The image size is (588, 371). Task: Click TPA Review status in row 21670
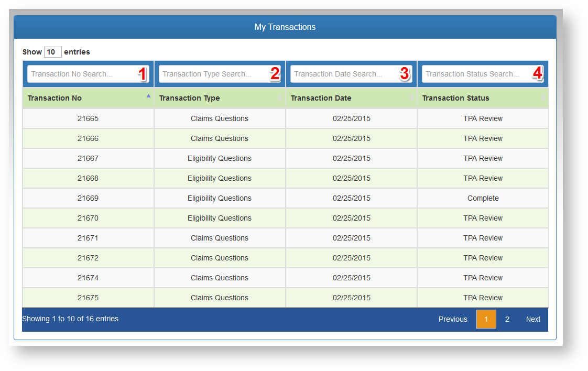[483, 218]
